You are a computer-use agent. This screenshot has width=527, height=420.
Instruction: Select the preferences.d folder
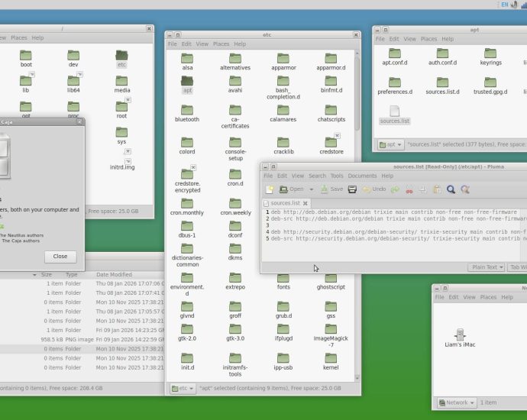(395, 86)
